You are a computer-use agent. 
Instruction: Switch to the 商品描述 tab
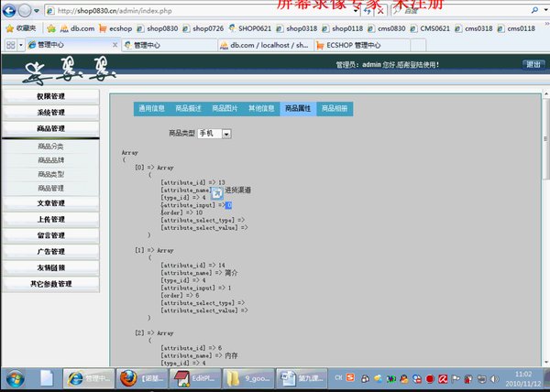(x=188, y=109)
